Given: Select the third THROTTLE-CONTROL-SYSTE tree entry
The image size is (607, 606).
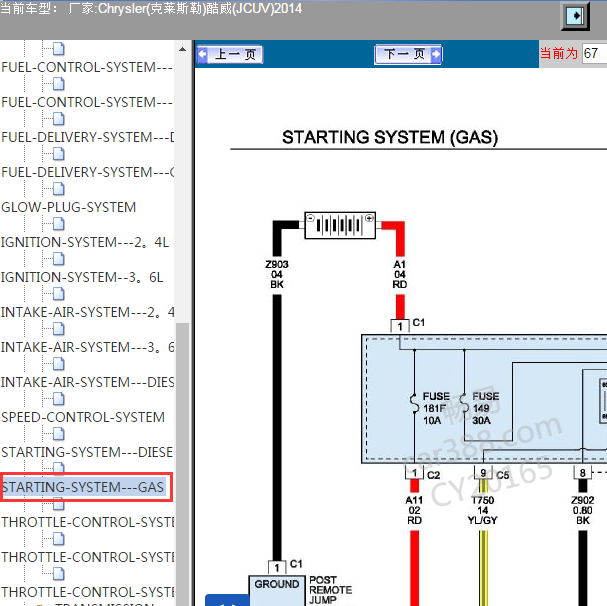Looking at the screenshot, I should click(87, 592).
